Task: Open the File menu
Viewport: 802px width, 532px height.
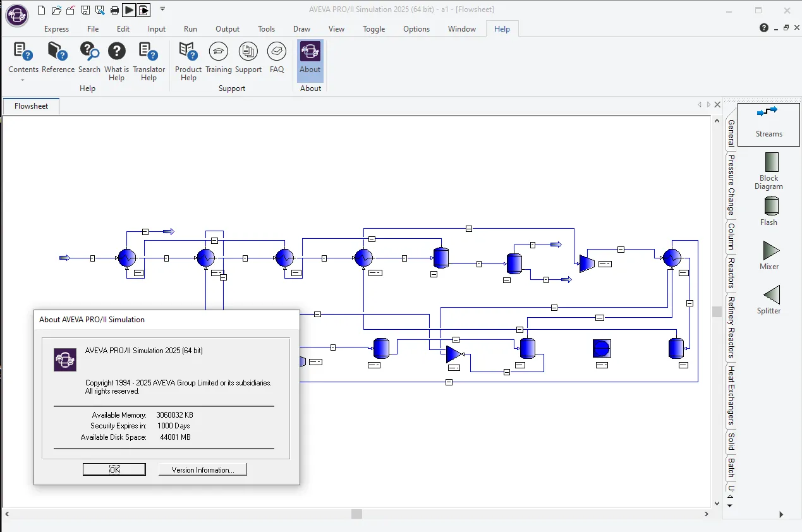Action: tap(93, 29)
